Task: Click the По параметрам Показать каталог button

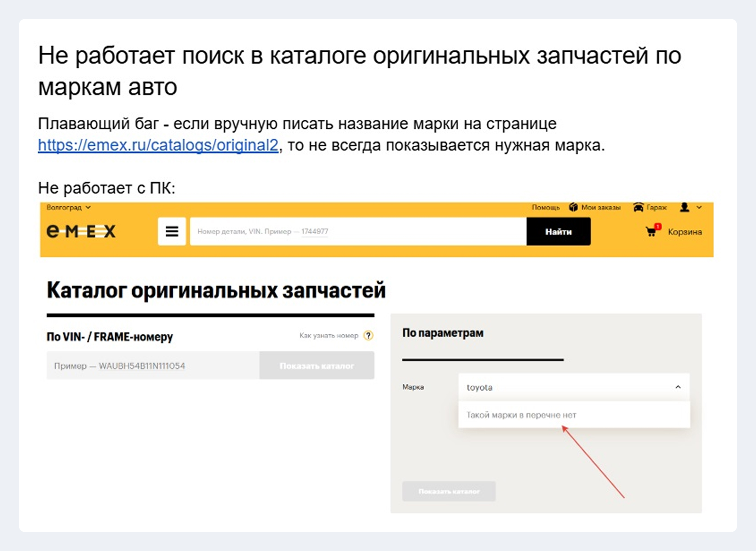Action: (x=449, y=491)
